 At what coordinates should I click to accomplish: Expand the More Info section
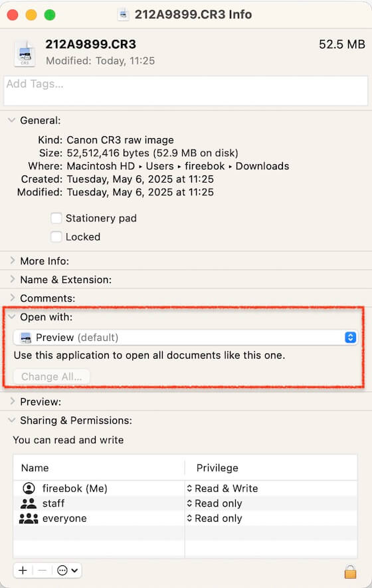(x=13, y=260)
